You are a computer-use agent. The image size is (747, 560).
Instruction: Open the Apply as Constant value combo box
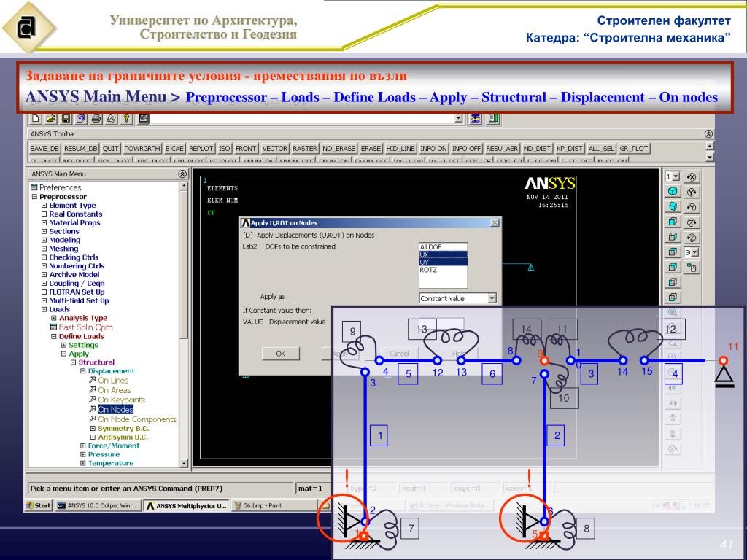(458, 298)
